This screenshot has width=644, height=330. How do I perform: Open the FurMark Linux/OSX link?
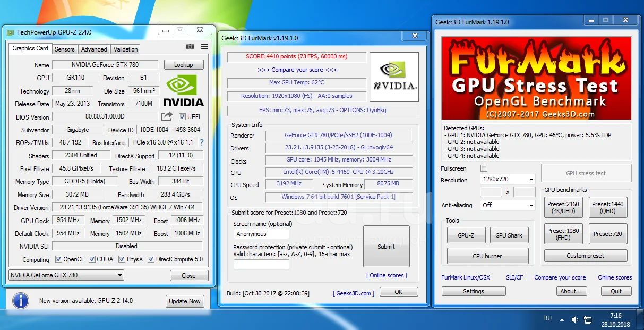point(466,277)
